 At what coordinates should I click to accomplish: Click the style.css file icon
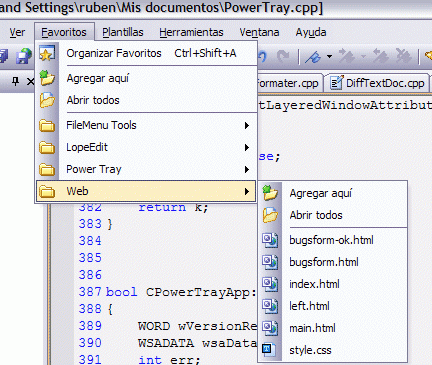[269, 350]
